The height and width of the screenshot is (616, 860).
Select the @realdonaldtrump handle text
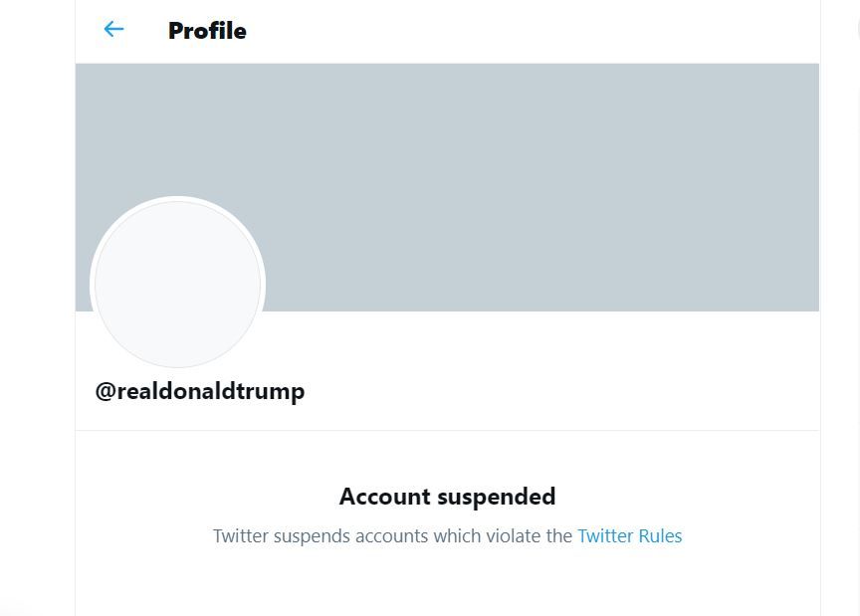[200, 391]
